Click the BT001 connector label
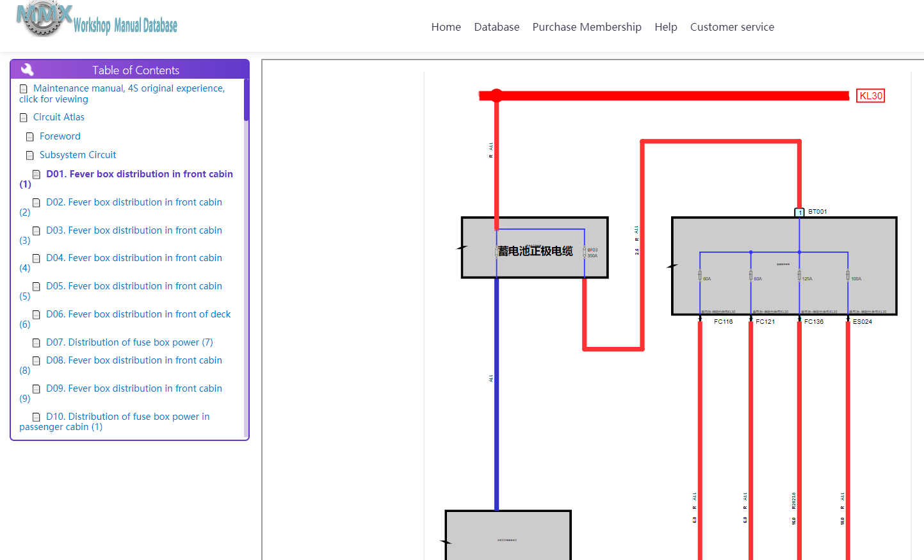Viewport: 924px width, 560px height. (x=818, y=212)
